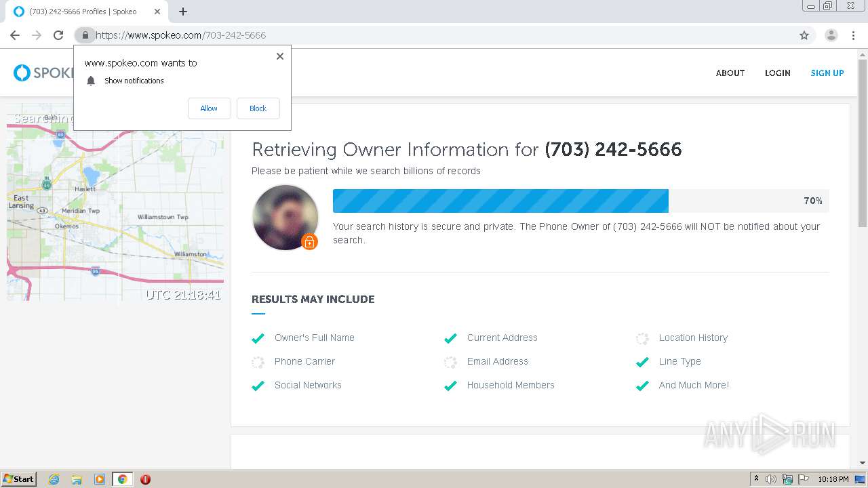The width and height of the screenshot is (868, 488).
Task: Click the browser Back arrow
Action: [15, 35]
